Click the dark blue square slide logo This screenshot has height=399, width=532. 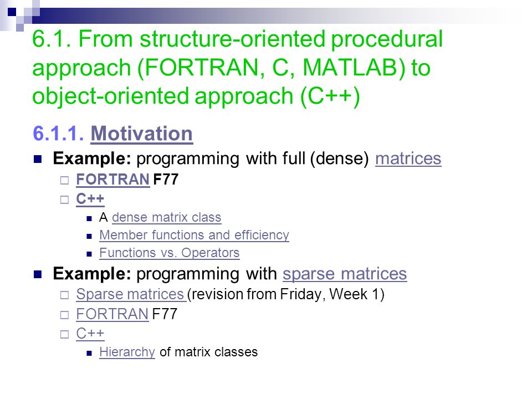pyautogui.click(x=12, y=12)
